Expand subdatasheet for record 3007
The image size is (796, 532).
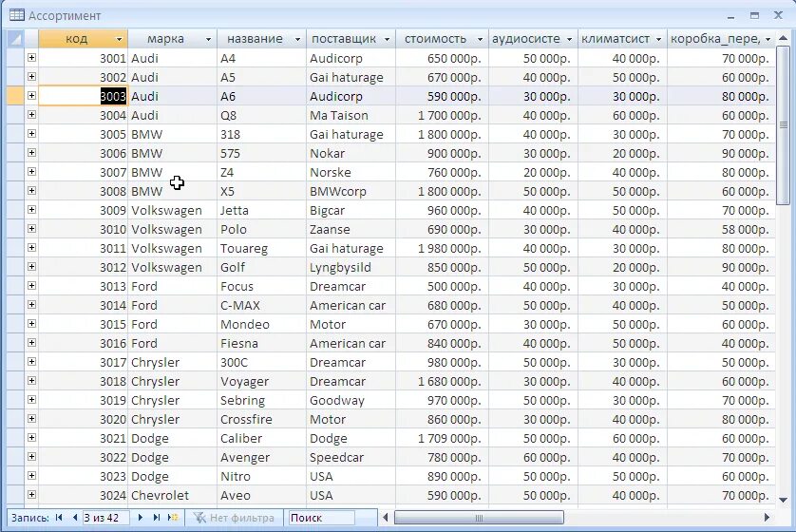tap(31, 172)
